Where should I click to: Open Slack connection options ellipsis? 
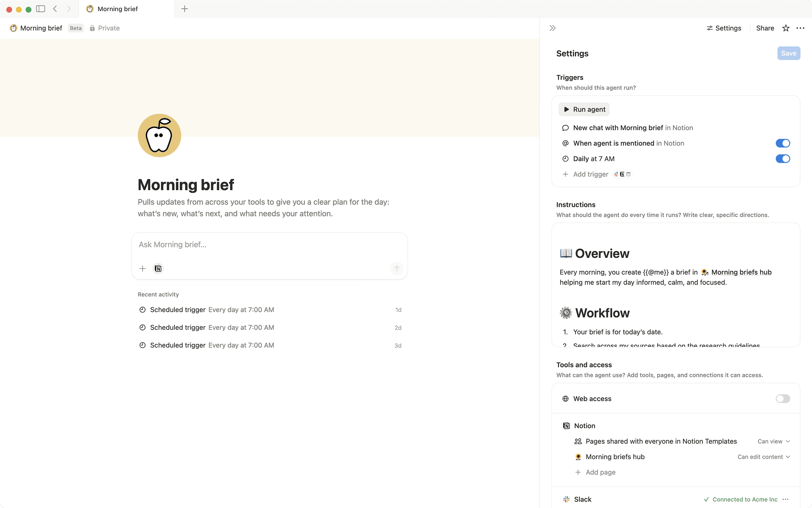tap(785, 499)
